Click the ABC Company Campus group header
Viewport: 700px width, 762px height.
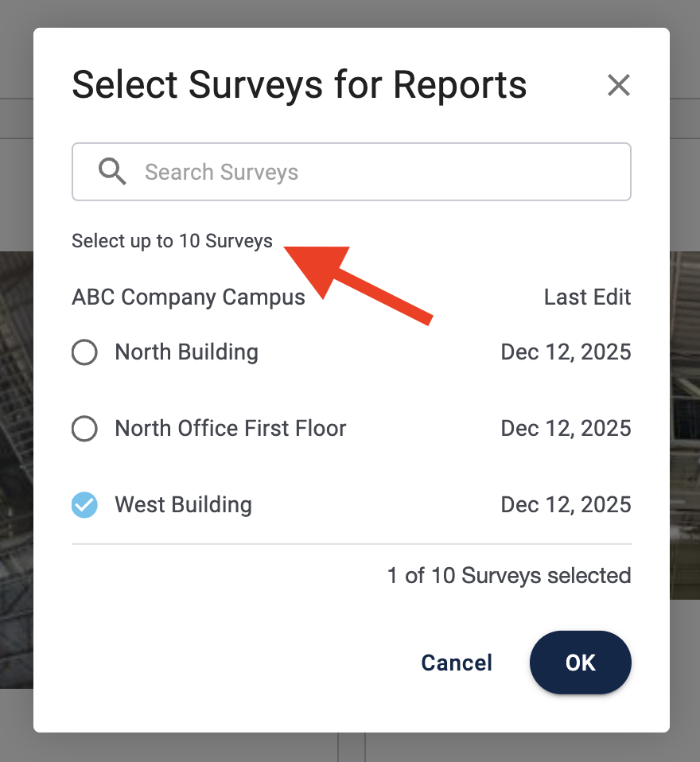[189, 297]
